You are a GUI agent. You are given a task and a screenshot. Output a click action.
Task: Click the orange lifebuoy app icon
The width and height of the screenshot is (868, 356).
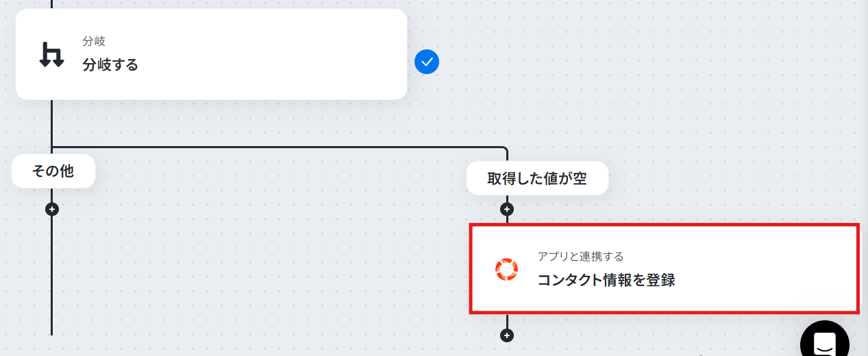click(x=507, y=269)
